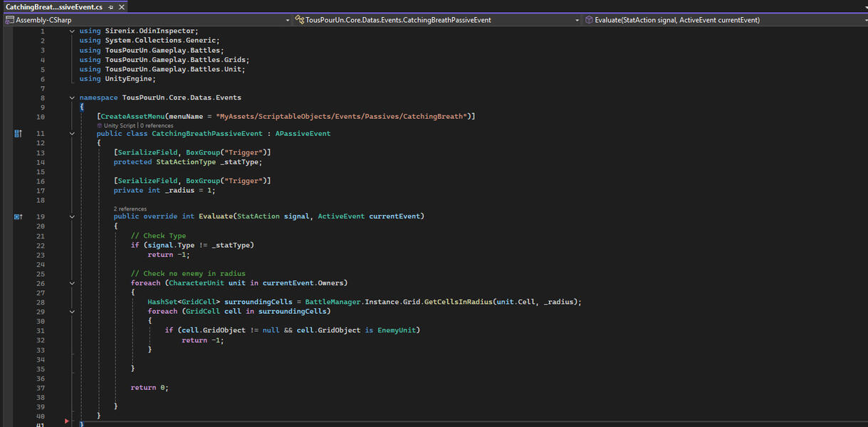
Task: Collapse the CatchingBreathPassiveEvent class block
Action: pyautogui.click(x=72, y=133)
